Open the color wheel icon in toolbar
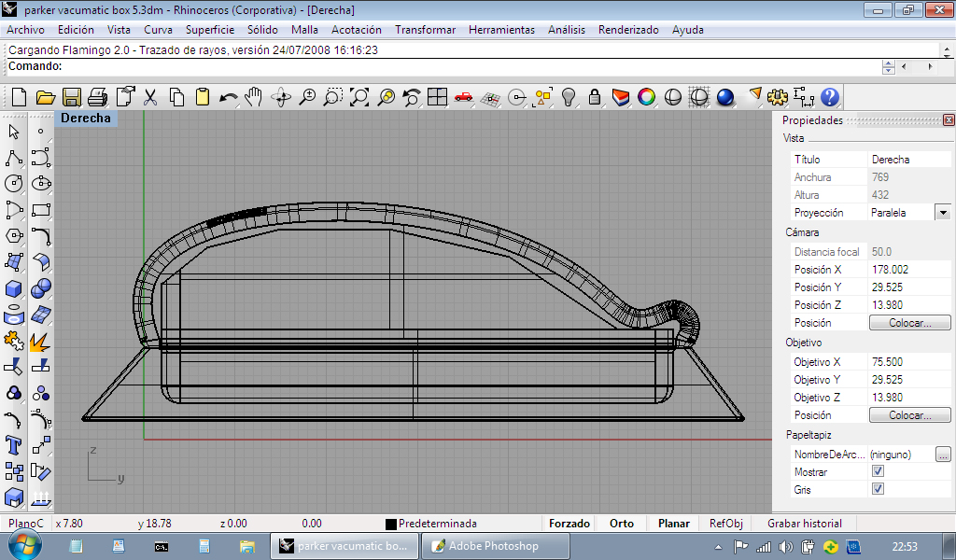 (646, 97)
